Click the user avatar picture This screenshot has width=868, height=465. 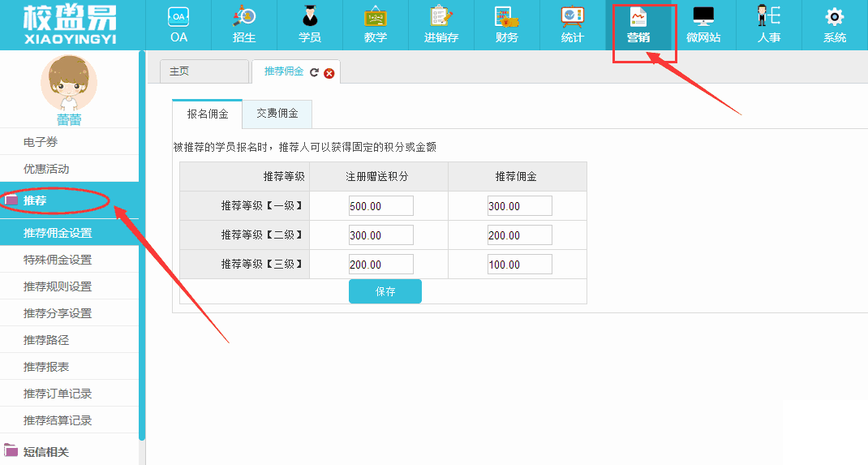[x=69, y=83]
